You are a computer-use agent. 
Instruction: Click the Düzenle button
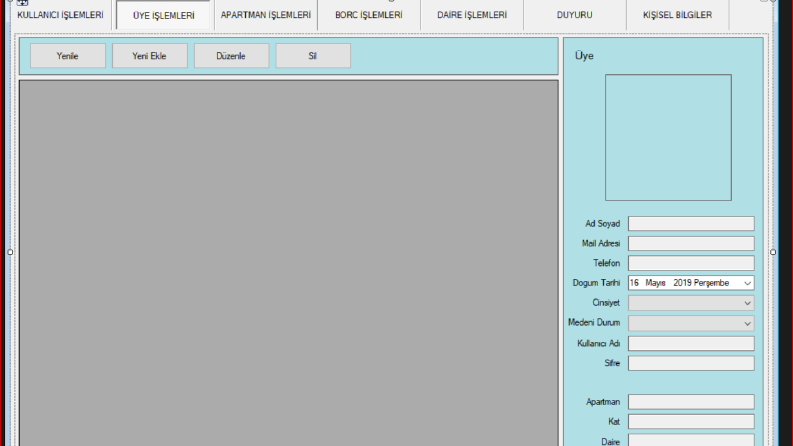tap(232, 56)
